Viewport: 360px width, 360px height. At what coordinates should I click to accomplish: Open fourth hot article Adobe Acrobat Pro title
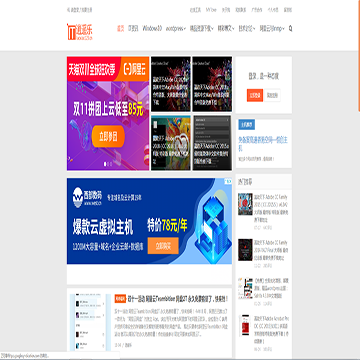tap(271, 329)
